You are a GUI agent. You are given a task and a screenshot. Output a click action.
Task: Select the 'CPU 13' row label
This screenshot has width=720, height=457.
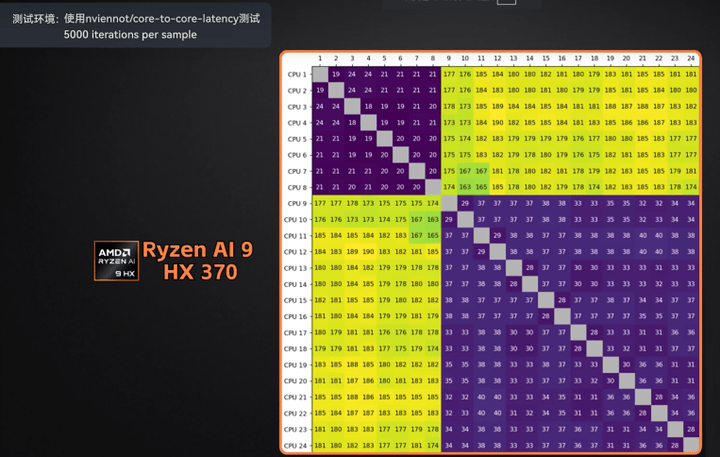point(295,268)
